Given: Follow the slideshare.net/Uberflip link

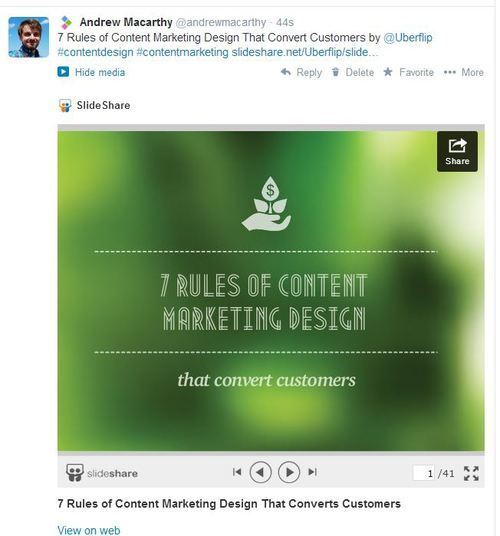Looking at the screenshot, I should pyautogui.click(x=305, y=53).
